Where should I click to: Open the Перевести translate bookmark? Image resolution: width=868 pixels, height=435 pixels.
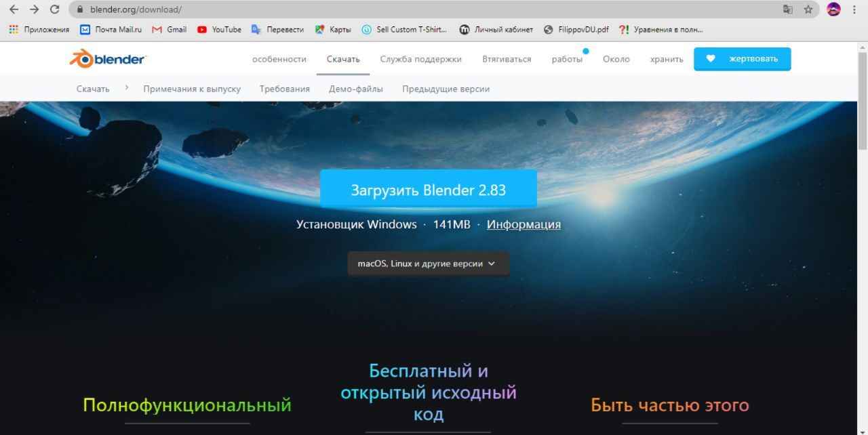coord(277,29)
